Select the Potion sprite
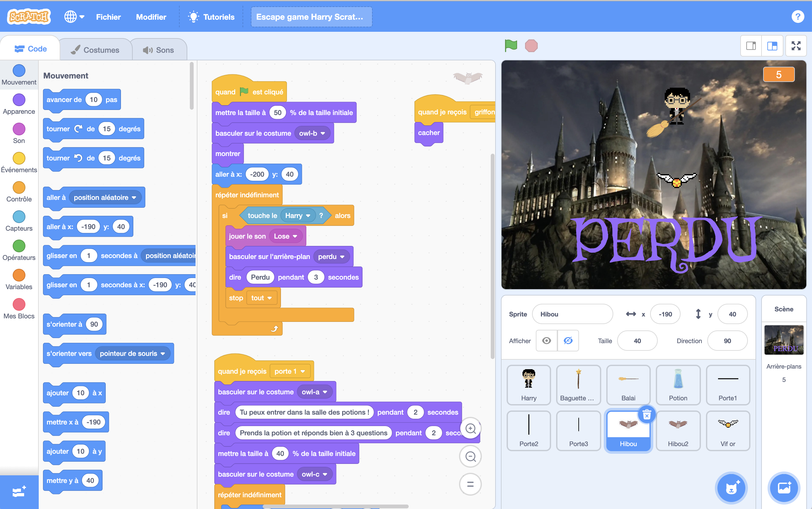Viewport: 812px width, 509px height. point(678,385)
